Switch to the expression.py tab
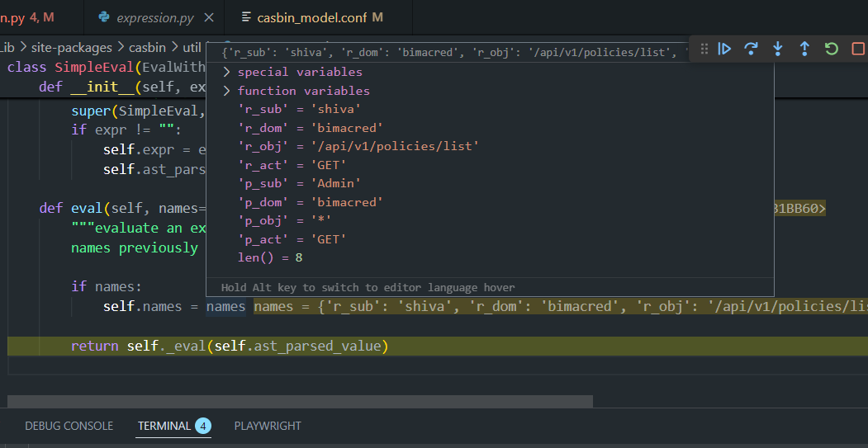The height and width of the screenshot is (448, 868). point(154,17)
